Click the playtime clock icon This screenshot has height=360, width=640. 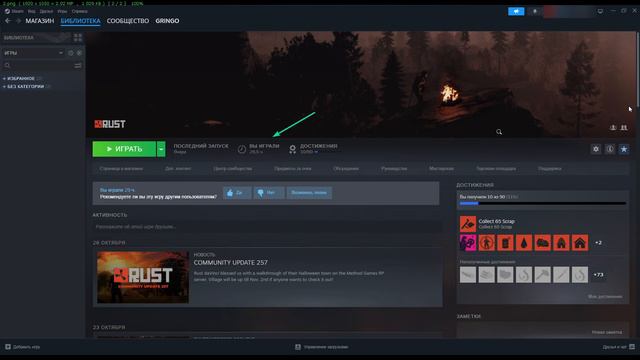click(242, 149)
